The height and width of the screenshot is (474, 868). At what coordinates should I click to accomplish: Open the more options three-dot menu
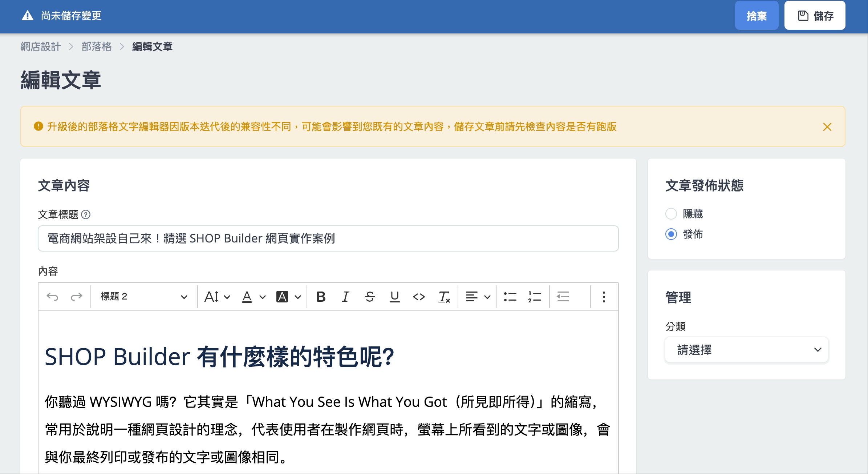tap(604, 297)
